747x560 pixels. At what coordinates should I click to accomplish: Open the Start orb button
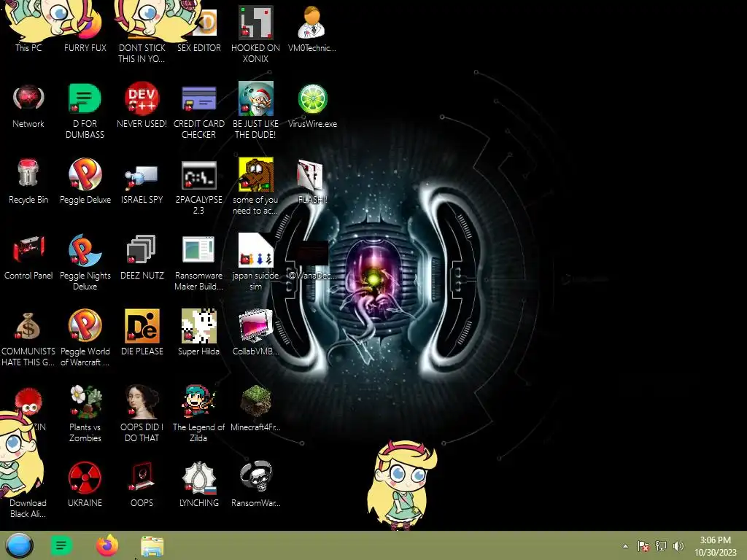point(20,545)
